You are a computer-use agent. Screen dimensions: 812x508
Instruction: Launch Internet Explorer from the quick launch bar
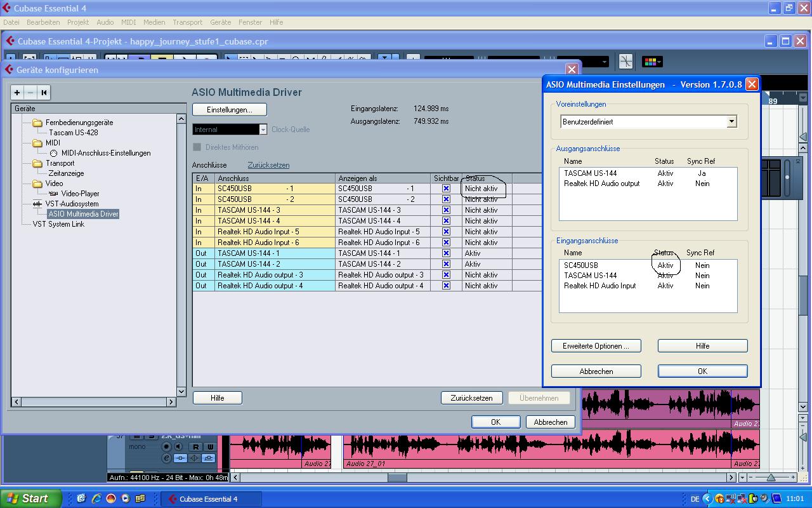96,498
